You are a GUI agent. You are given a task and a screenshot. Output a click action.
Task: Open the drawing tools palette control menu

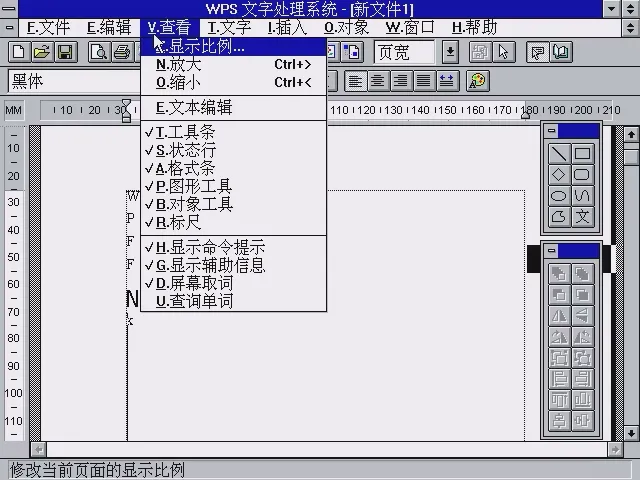(x=552, y=131)
